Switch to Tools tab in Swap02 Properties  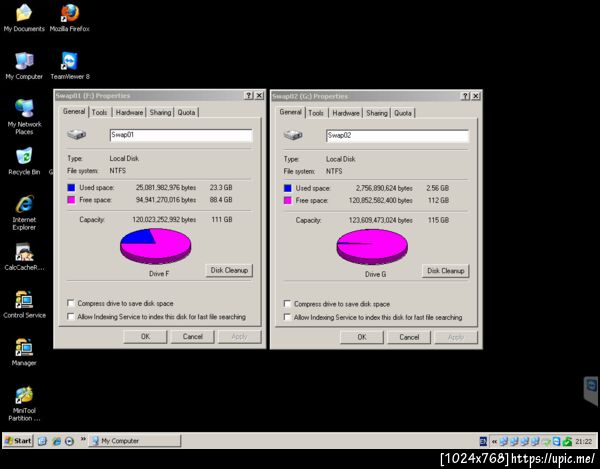coord(316,113)
